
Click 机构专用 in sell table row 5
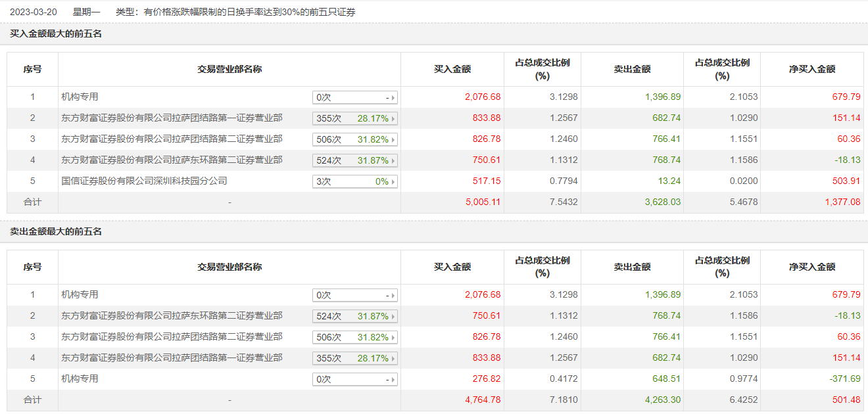[80, 379]
